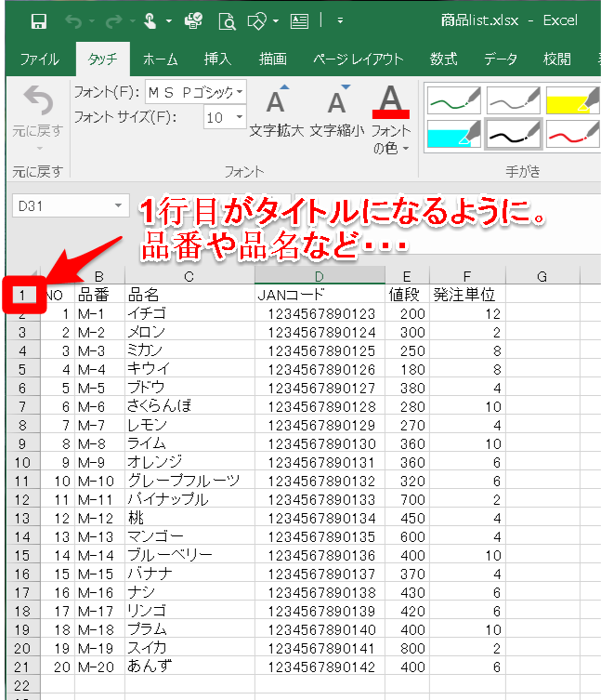
Task: Select row 10 header
Action: click(x=22, y=463)
